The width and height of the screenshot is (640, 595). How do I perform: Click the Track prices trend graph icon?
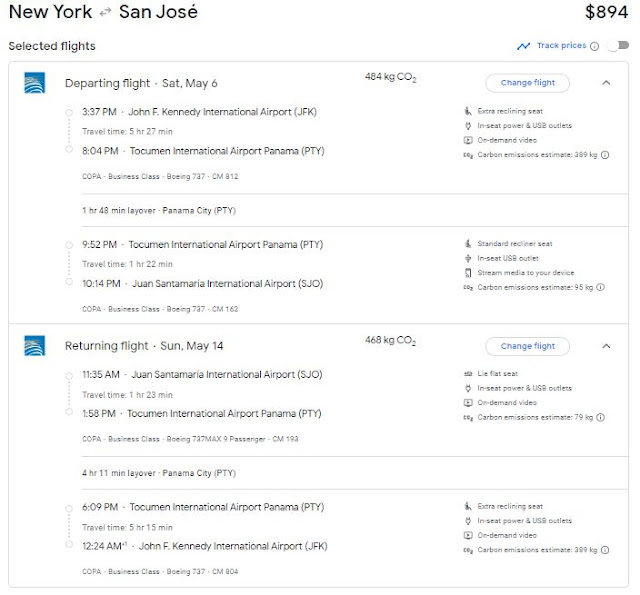[x=523, y=46]
